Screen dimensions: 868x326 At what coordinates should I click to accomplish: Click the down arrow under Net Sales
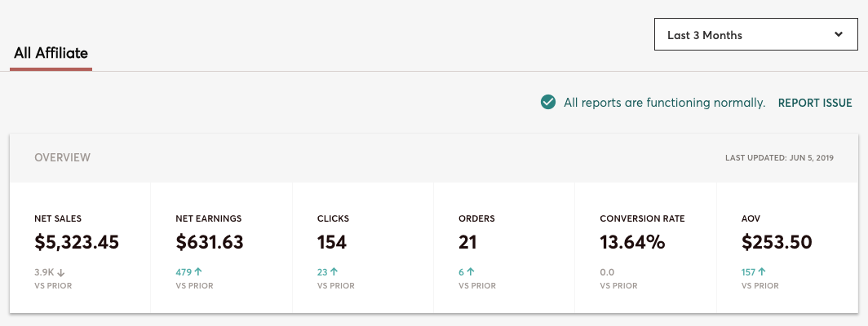(63, 272)
